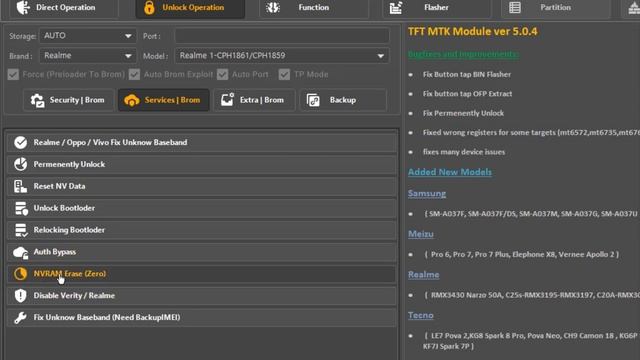Open the Meizu models link
The width and height of the screenshot is (640, 360).
pyautogui.click(x=421, y=234)
